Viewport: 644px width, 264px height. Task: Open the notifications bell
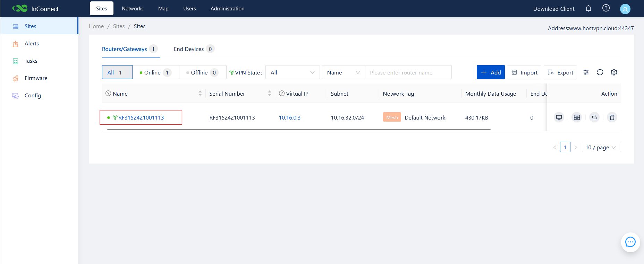(588, 9)
